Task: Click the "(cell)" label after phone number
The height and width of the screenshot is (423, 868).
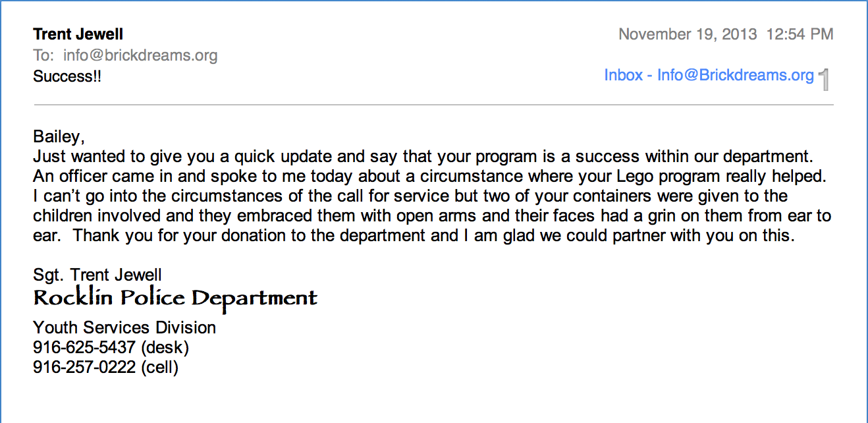Action: (160, 367)
